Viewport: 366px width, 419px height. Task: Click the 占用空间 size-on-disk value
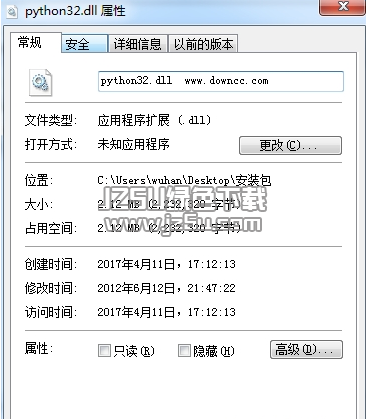169,228
